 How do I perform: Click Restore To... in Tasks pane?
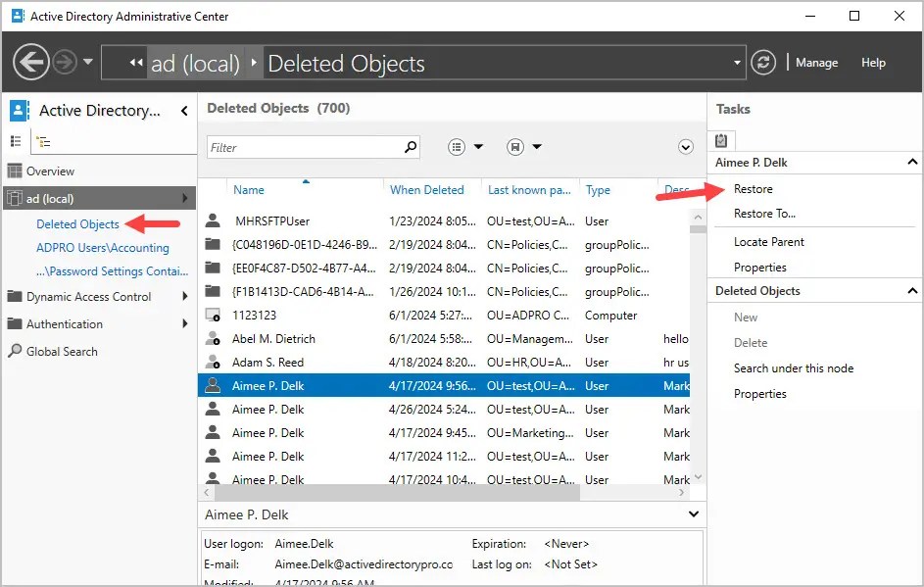[764, 214]
